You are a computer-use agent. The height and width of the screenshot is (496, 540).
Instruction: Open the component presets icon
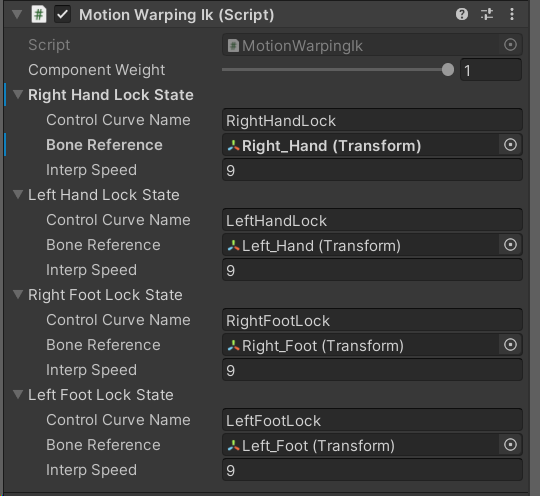pos(487,14)
